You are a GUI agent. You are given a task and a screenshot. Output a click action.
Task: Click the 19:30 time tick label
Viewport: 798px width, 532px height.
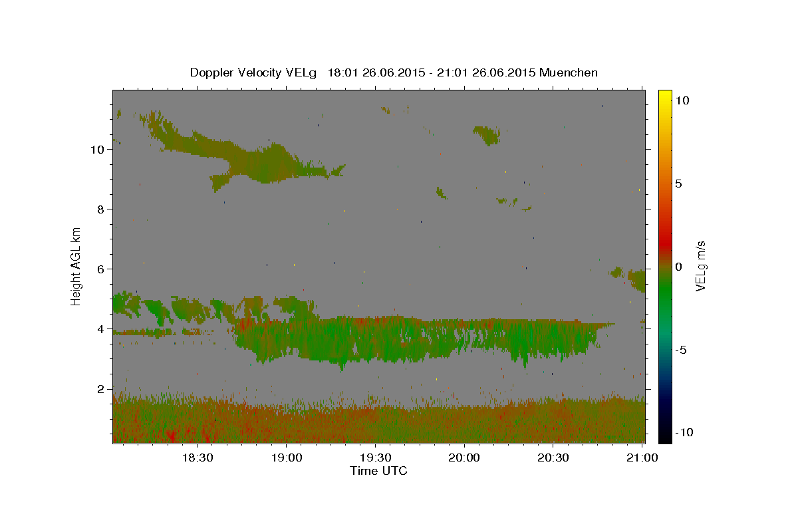(x=375, y=458)
